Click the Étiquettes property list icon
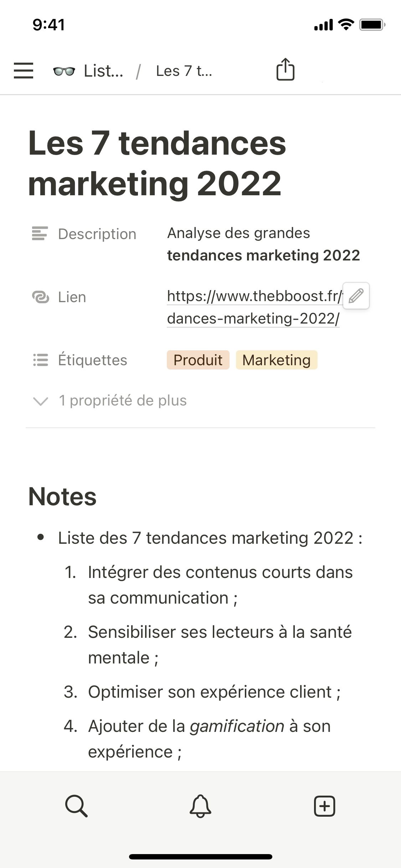The height and width of the screenshot is (868, 401). (x=40, y=360)
